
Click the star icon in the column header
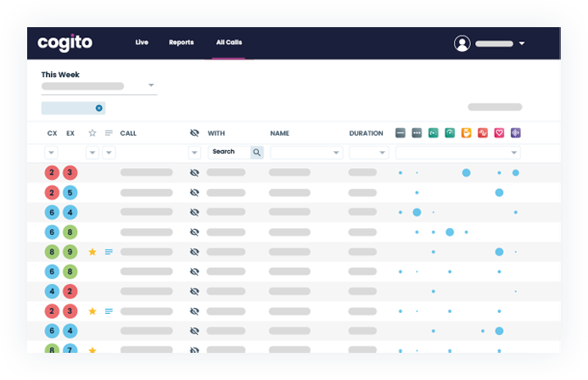tap(92, 133)
